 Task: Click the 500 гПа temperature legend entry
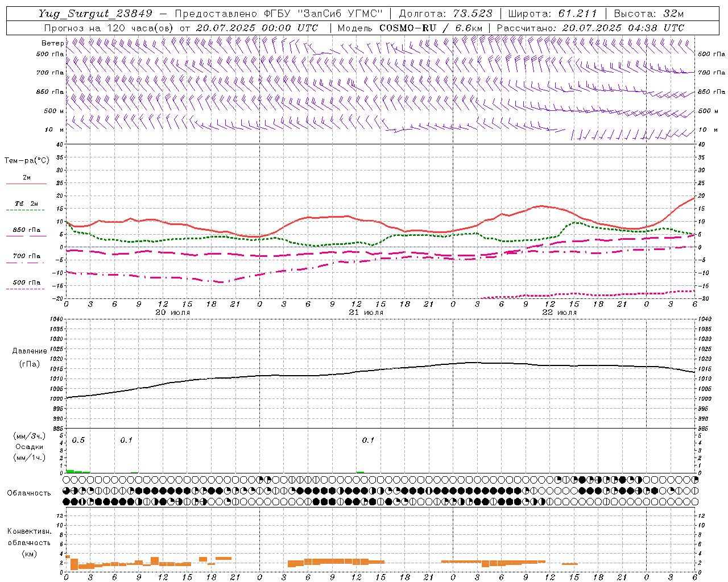pyautogui.click(x=27, y=282)
